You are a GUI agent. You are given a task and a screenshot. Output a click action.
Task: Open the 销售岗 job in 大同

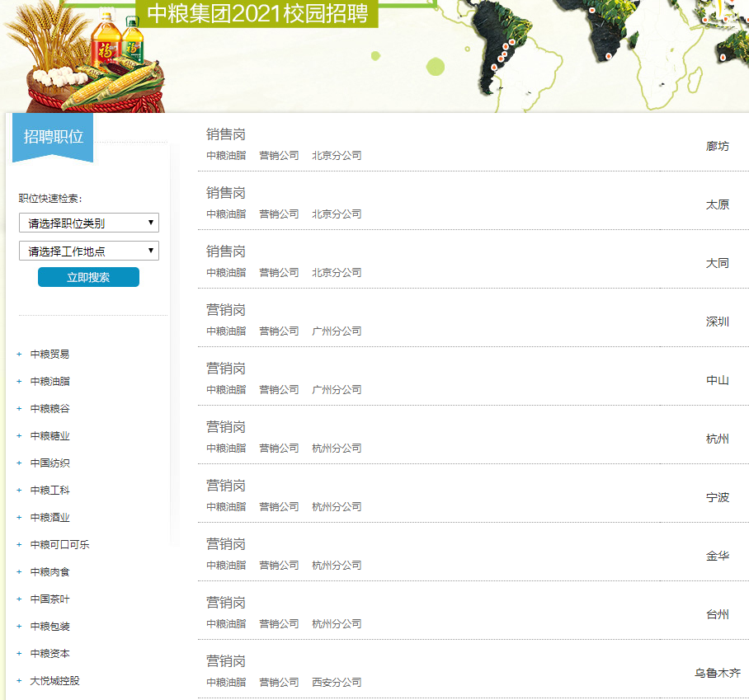pyautogui.click(x=225, y=251)
